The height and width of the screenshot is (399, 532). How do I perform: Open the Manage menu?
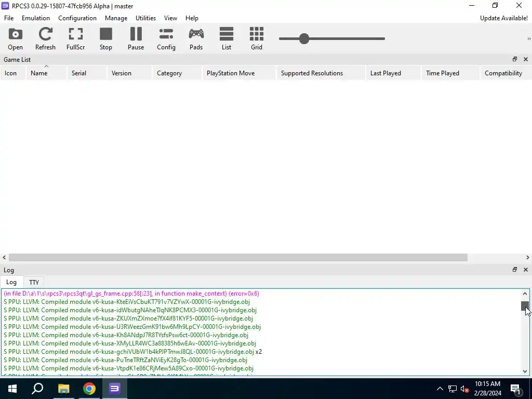[x=116, y=18]
